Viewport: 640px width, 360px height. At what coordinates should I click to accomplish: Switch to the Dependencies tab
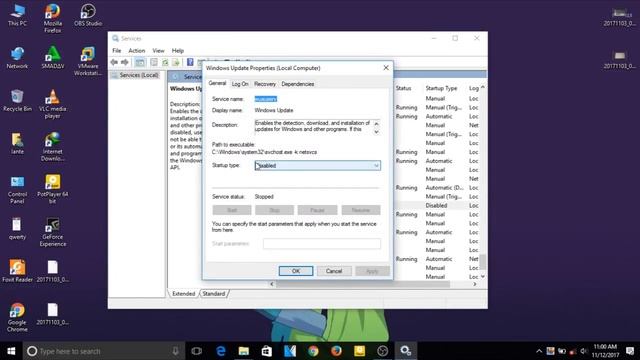tap(298, 84)
